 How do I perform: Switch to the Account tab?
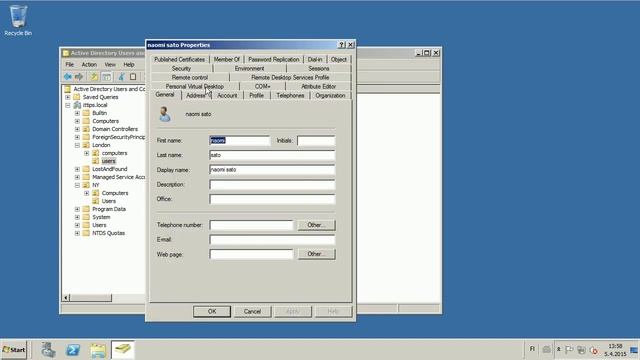coord(227,96)
